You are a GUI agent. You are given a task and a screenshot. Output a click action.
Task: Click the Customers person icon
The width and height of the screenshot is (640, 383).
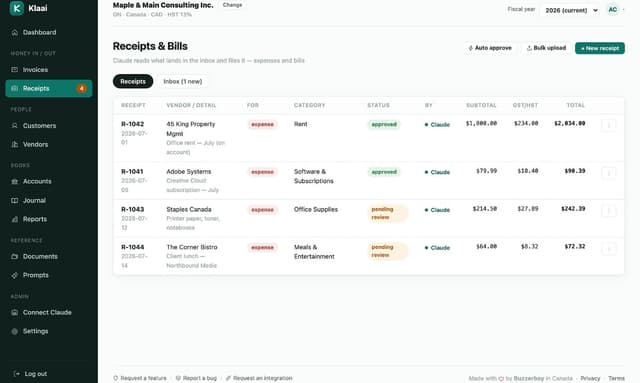[x=15, y=126]
